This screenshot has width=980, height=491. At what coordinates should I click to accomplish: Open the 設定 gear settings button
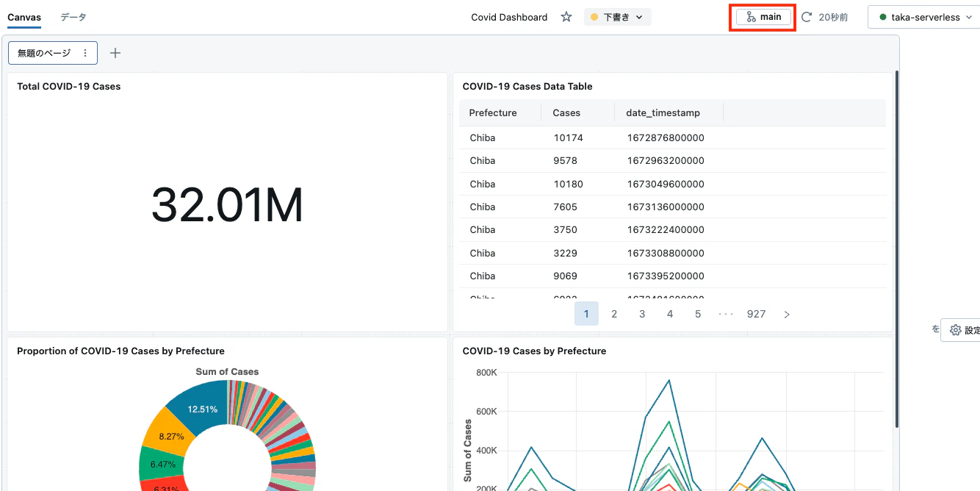pyautogui.click(x=964, y=330)
